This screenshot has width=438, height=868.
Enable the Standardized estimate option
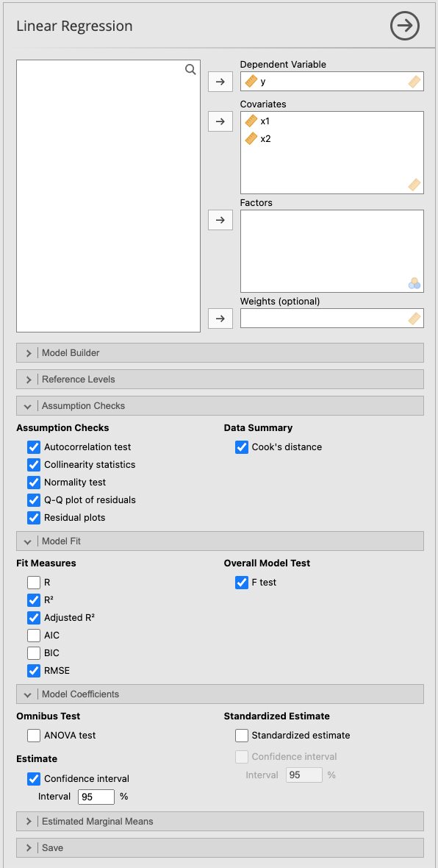[x=242, y=735]
